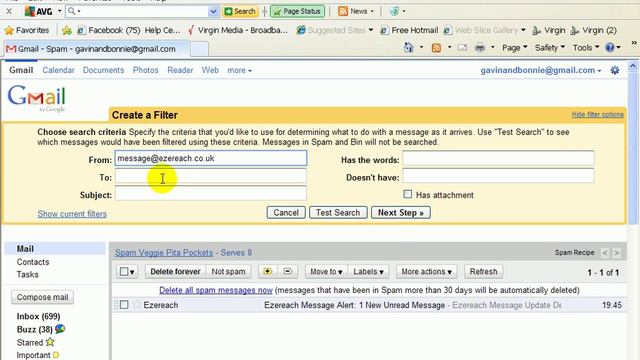Select the Gmail - Spam browser tab
Viewport: 640px width, 360px height.
click(x=97, y=49)
